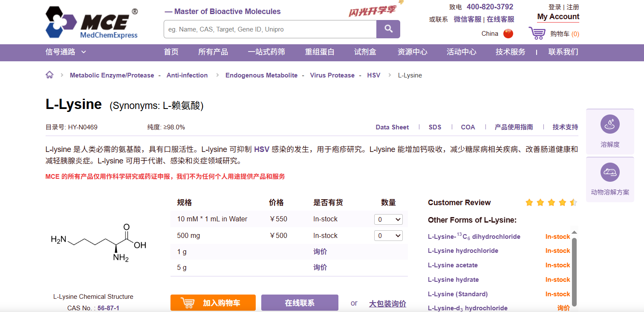This screenshot has width=644, height=312.
Task: Click phone number 400-820-3792
Action: 490,7
